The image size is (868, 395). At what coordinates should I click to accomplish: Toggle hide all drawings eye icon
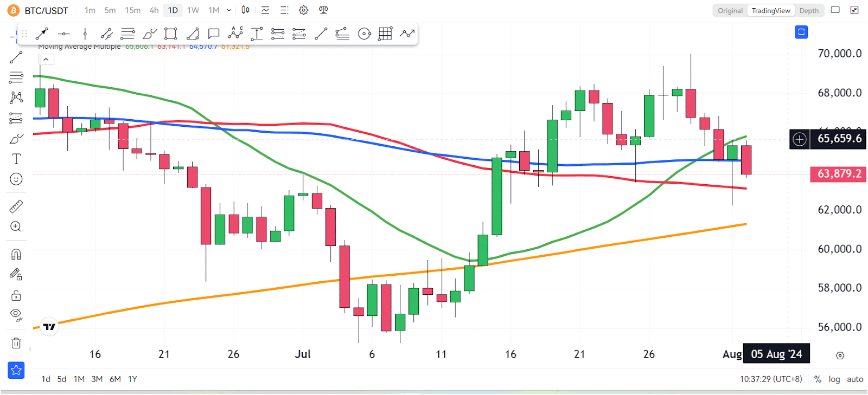point(16,315)
